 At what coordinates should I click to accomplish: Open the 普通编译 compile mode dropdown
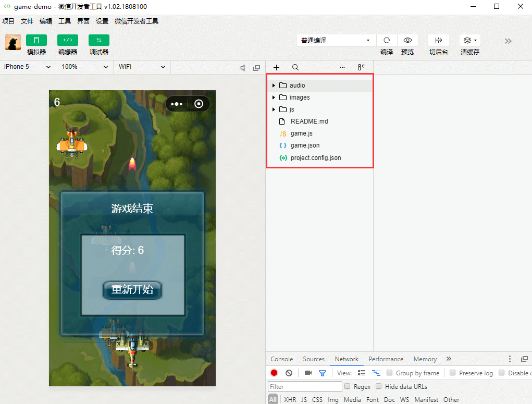336,40
